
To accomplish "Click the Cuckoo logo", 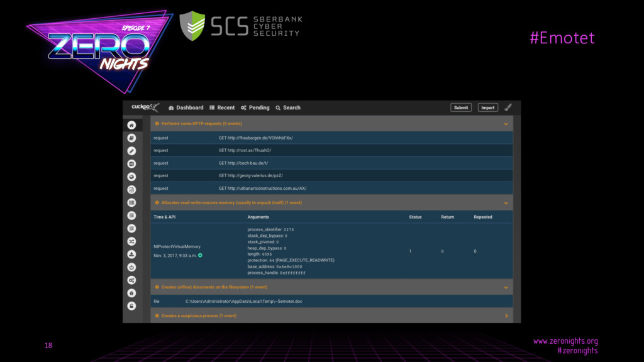I will point(145,107).
